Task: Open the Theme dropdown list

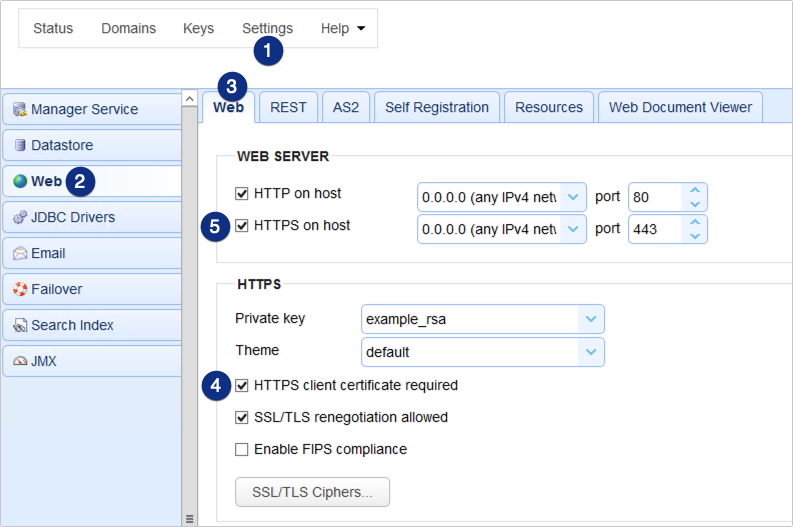Action: click(x=591, y=352)
